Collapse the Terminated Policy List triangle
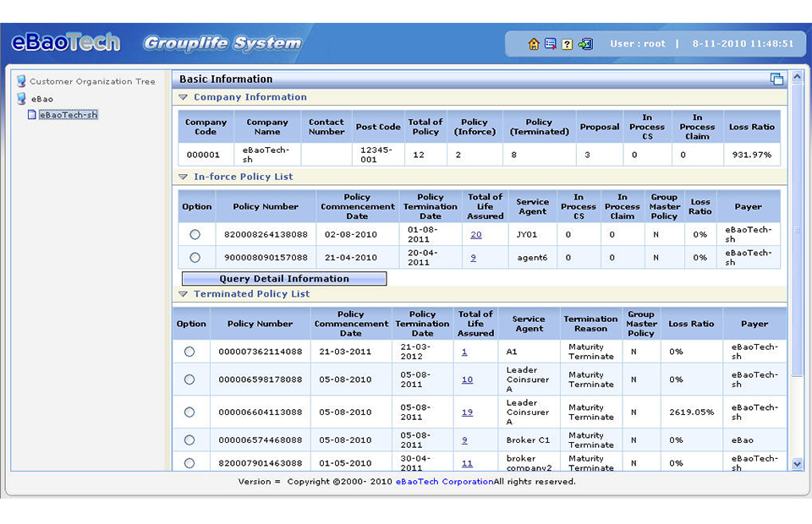 click(183, 294)
